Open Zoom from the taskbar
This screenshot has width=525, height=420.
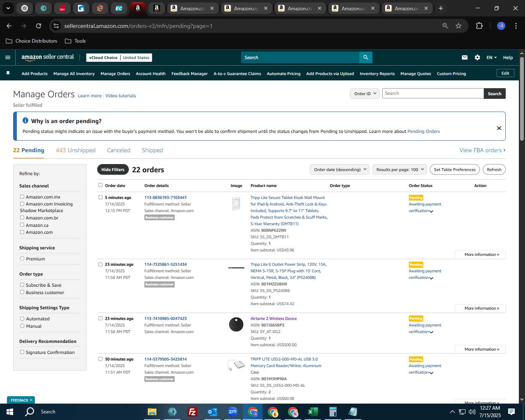[x=233, y=412]
